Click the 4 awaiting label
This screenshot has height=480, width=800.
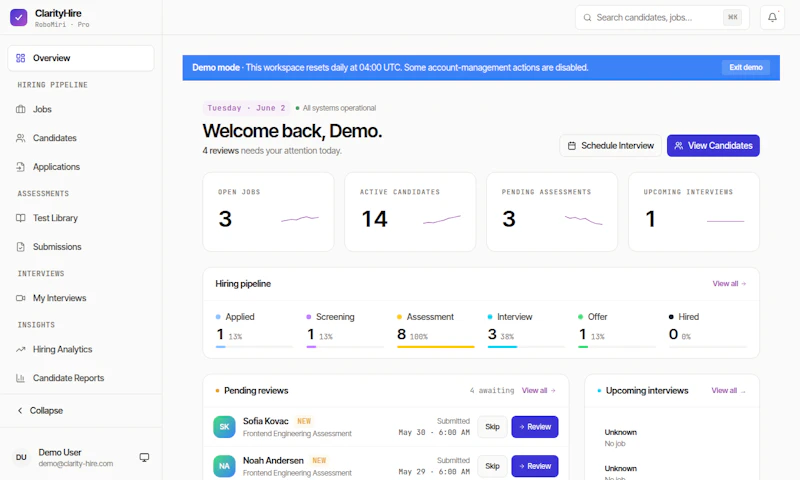492,391
